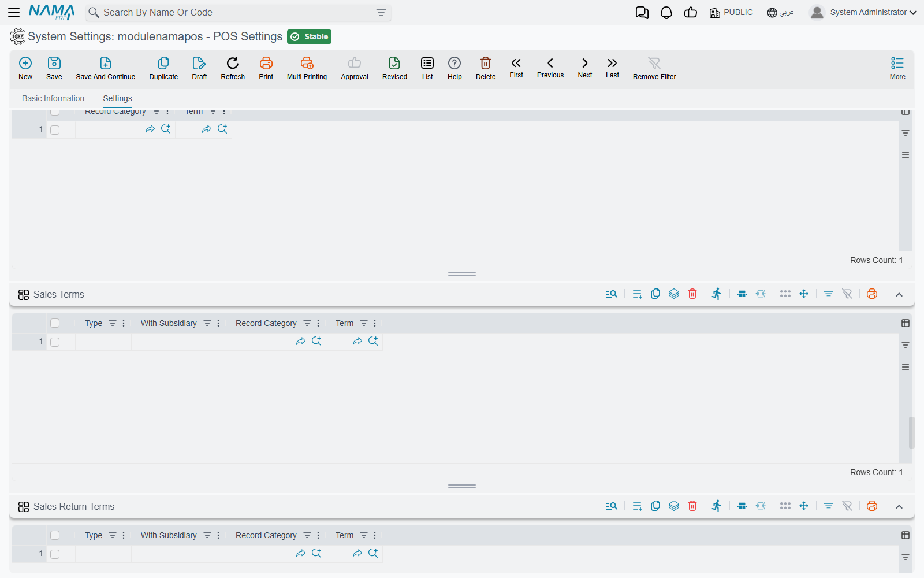Switch the language to Arabic

coord(781,13)
